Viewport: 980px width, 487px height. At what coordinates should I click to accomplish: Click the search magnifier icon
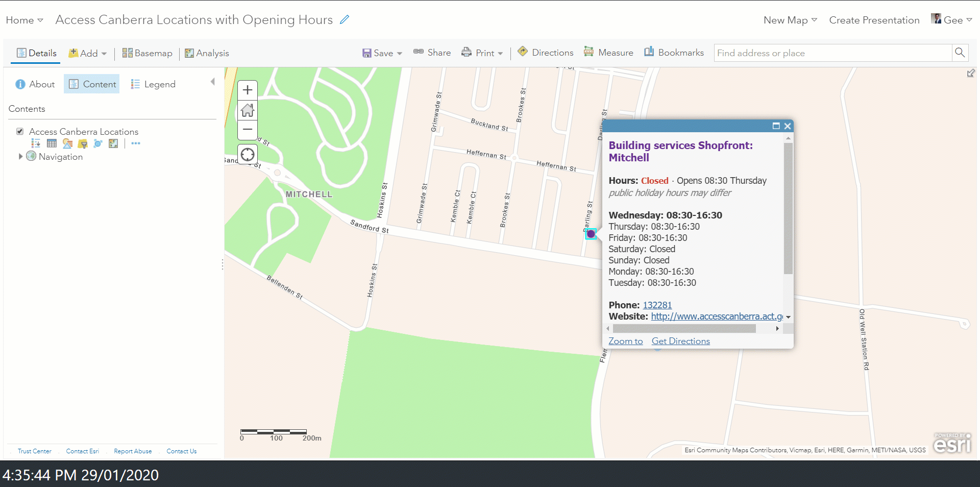pyautogui.click(x=960, y=53)
